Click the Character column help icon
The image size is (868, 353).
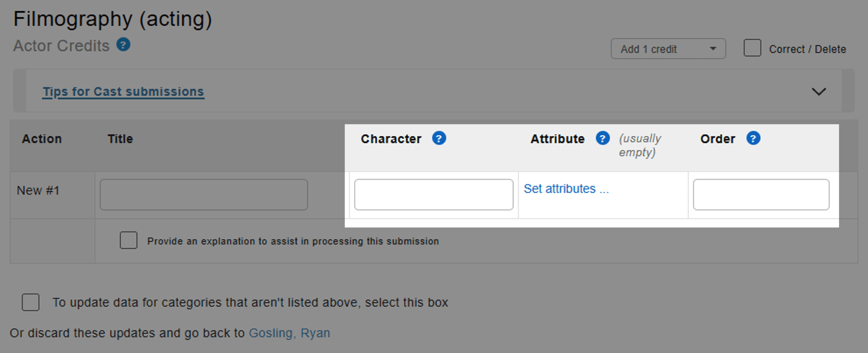click(439, 138)
